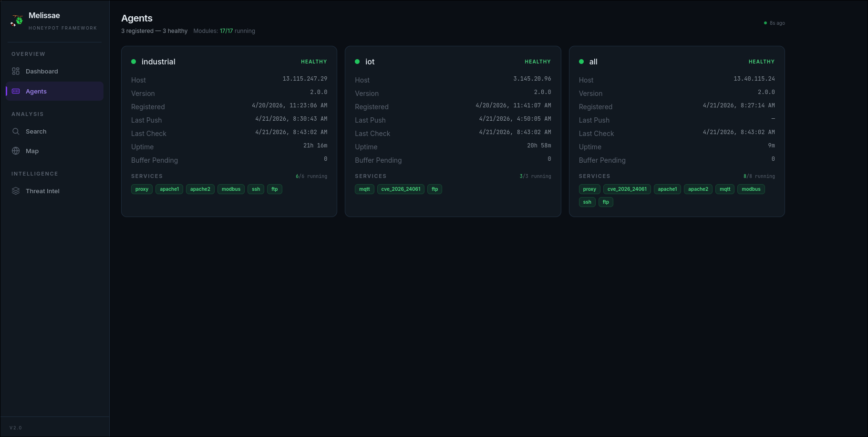Image resolution: width=868 pixels, height=437 pixels.
Task: Click modbus service tag in industrial card
Action: pyautogui.click(x=231, y=189)
